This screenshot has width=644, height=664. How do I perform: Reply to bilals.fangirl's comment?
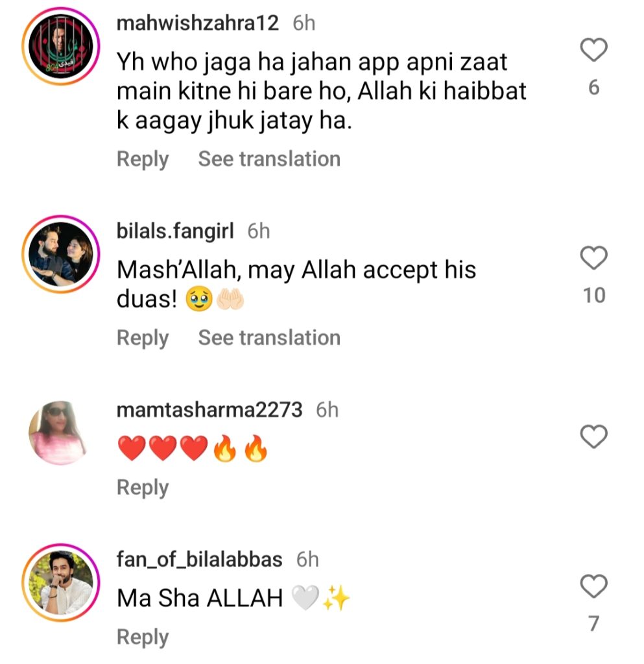143,338
